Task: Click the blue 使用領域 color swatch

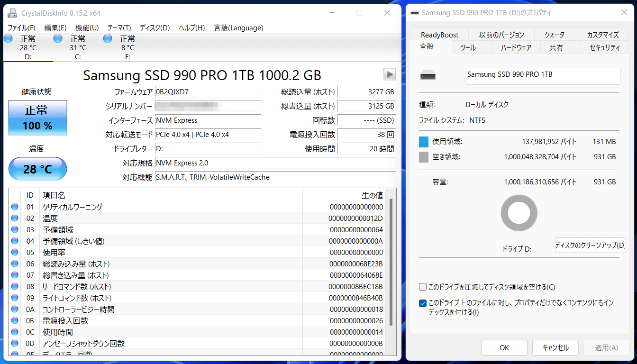Action: [x=424, y=142]
